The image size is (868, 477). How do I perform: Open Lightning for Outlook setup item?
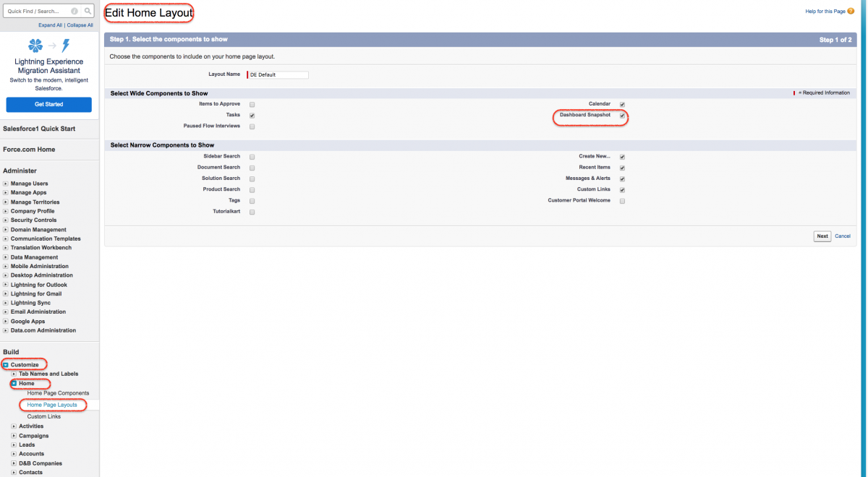pos(39,285)
